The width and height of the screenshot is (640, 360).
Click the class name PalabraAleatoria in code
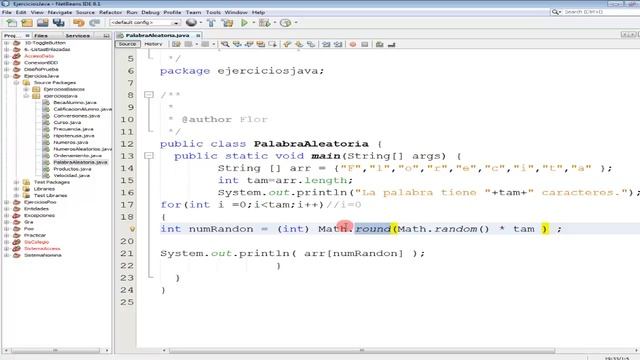[x=311, y=144]
